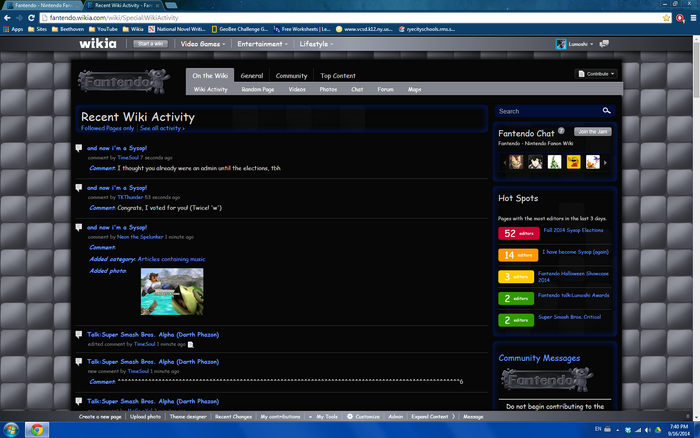Click the wiki Search input field
This screenshot has width=700, height=438.
548,111
